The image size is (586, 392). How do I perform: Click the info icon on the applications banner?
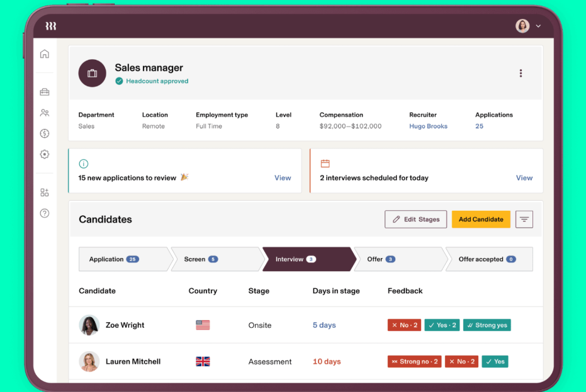84,164
